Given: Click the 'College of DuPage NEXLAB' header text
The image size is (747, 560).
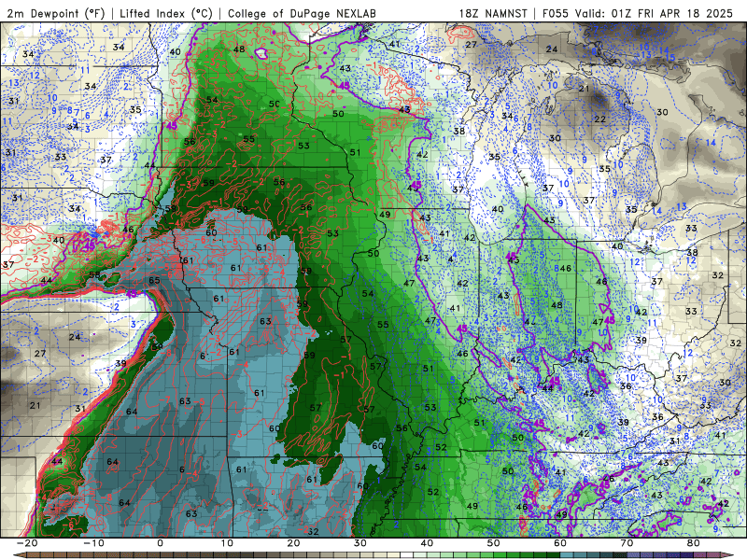Looking at the screenshot, I should pos(302,13).
